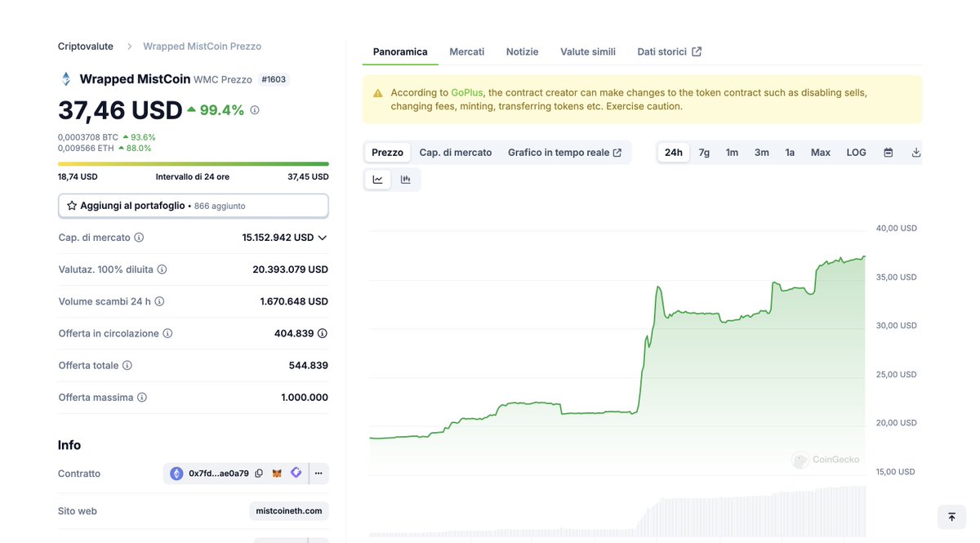The image size is (980, 543).
Task: Click the 544.839 total supply value
Action: [x=309, y=366]
